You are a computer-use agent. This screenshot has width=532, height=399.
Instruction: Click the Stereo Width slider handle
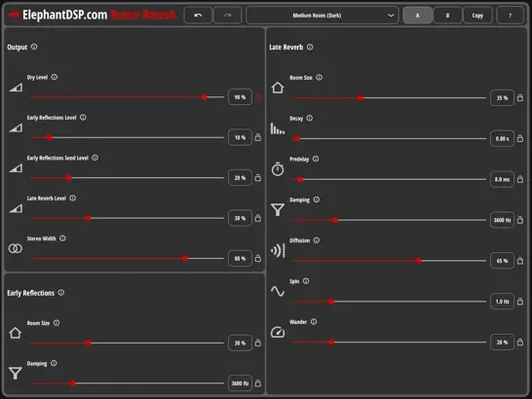click(185, 258)
